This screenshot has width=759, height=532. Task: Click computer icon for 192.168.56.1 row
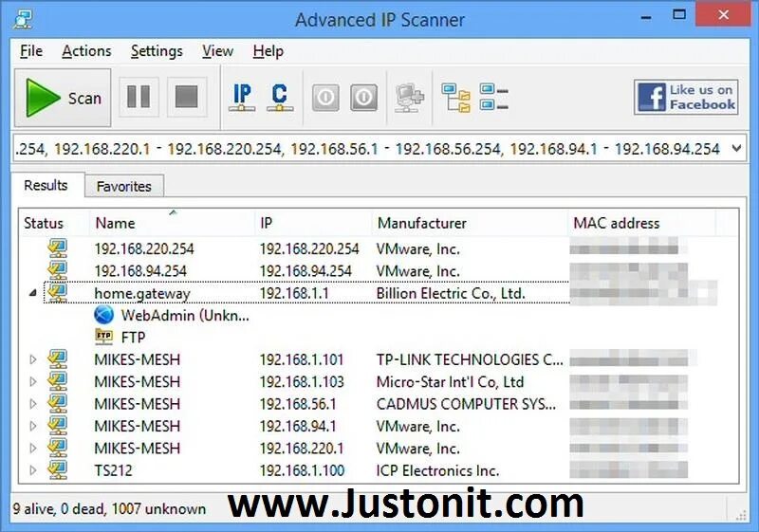(x=57, y=404)
